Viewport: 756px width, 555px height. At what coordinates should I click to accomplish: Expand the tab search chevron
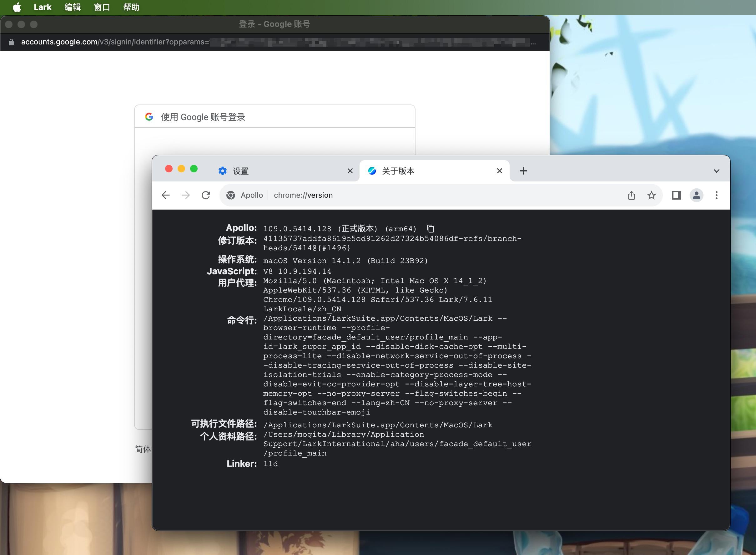(716, 171)
